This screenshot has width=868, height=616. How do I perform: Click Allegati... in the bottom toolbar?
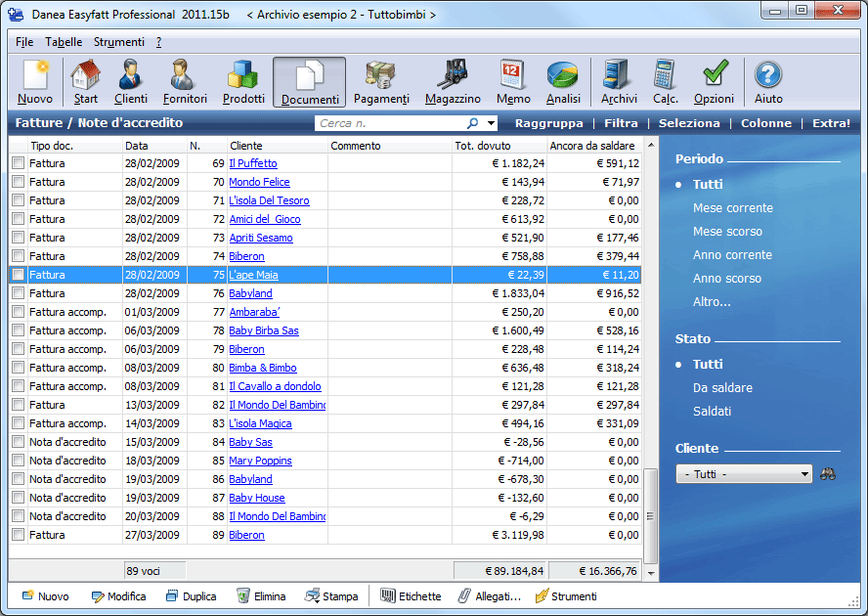(x=490, y=596)
